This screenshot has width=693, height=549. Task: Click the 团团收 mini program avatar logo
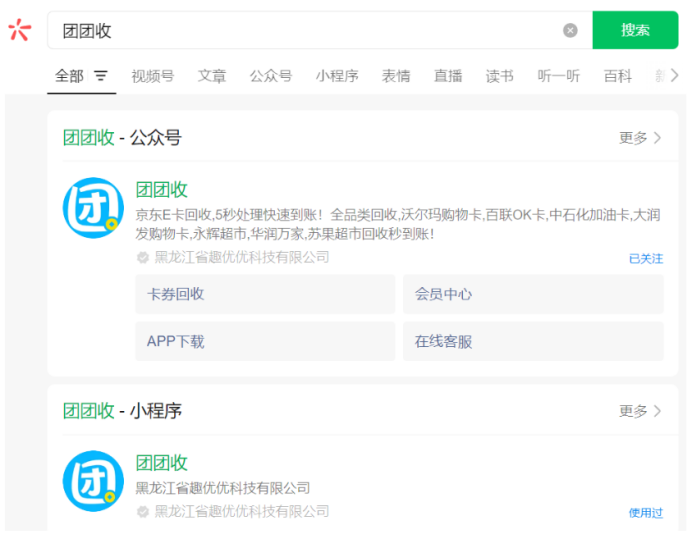pos(93,481)
